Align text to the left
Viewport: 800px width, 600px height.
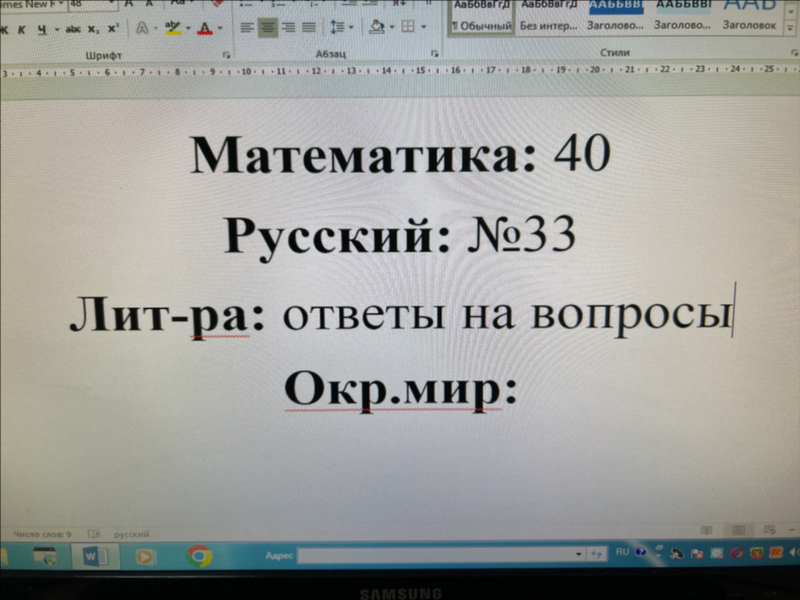[x=247, y=27]
